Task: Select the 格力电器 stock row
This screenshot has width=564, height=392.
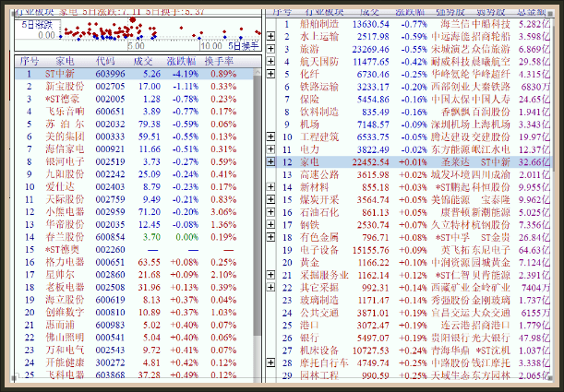Action: click(134, 262)
